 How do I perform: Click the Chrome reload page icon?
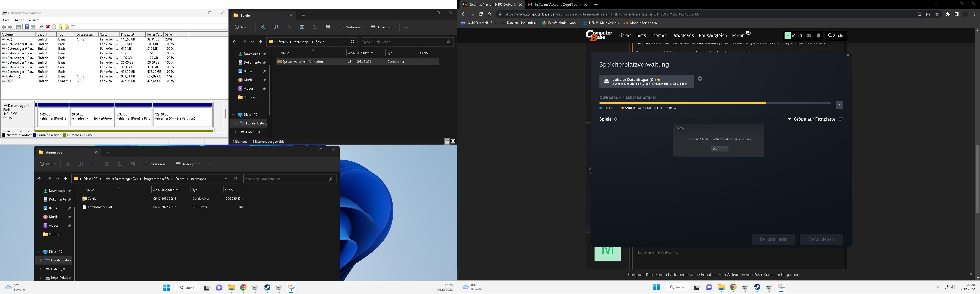click(x=481, y=14)
